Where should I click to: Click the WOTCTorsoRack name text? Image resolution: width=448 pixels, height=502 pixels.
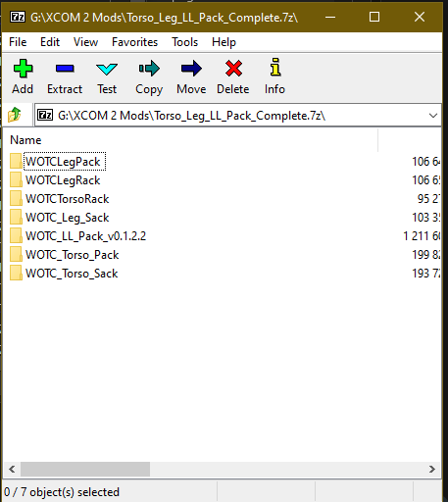(68, 199)
